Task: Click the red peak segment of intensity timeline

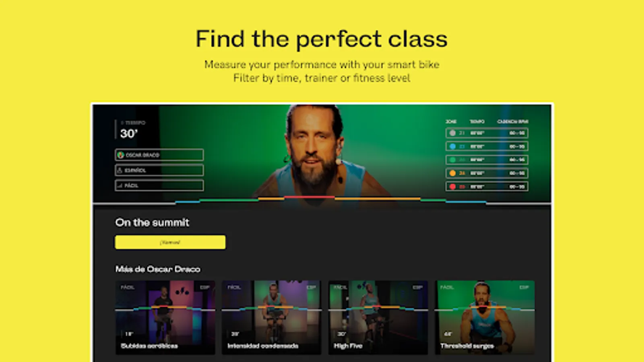Action: click(x=310, y=197)
